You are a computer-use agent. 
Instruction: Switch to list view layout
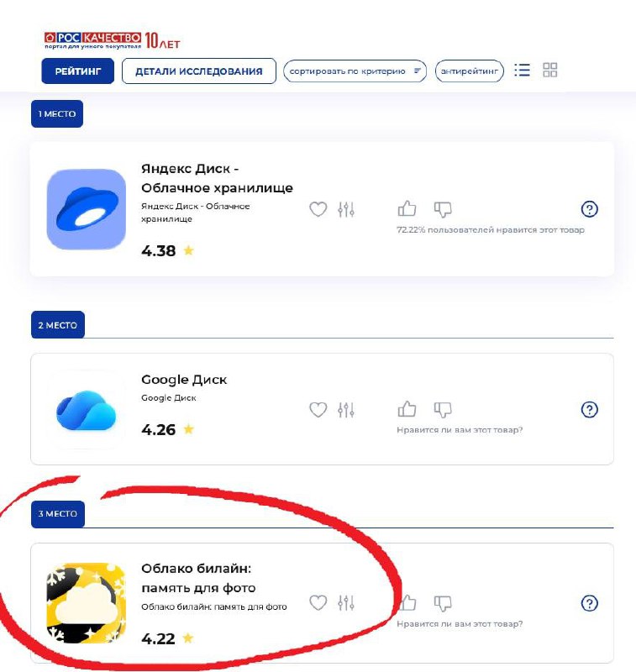[x=522, y=70]
